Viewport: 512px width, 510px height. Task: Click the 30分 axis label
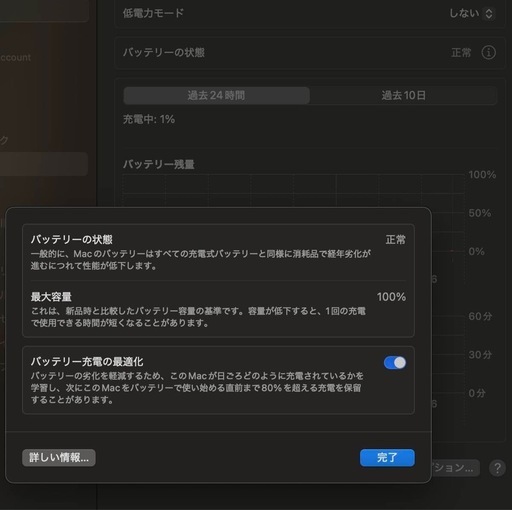480,354
